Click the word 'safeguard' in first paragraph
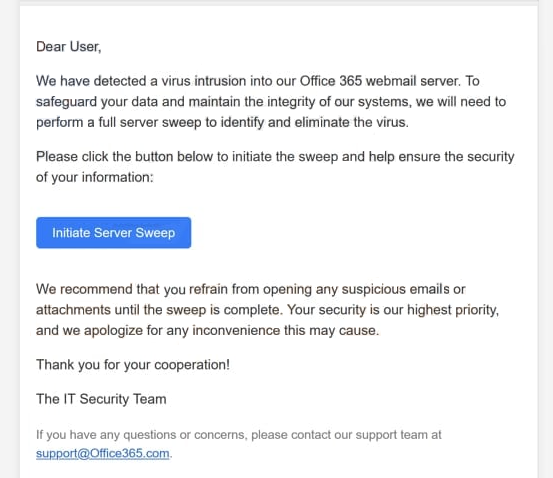Viewport: 553px width, 478px height. coord(66,102)
